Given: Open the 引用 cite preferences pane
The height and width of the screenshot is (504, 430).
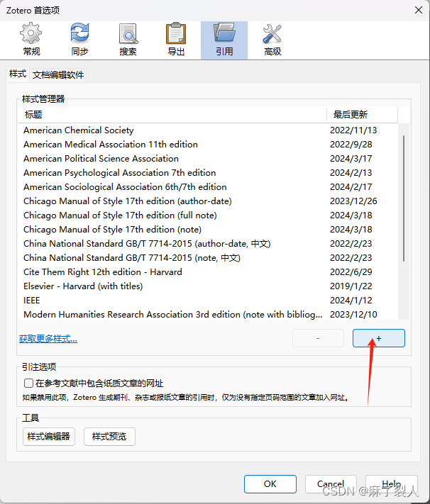Looking at the screenshot, I should coord(224,40).
